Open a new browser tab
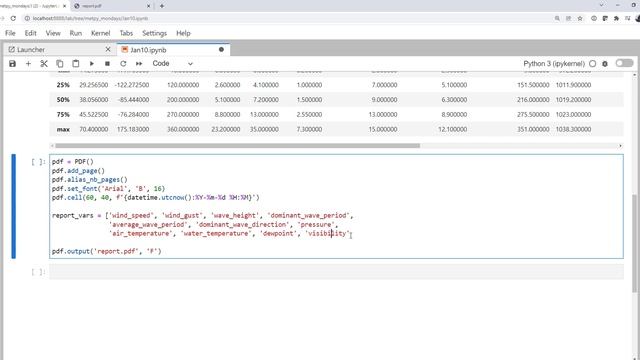640x360 pixels. [x=162, y=6]
